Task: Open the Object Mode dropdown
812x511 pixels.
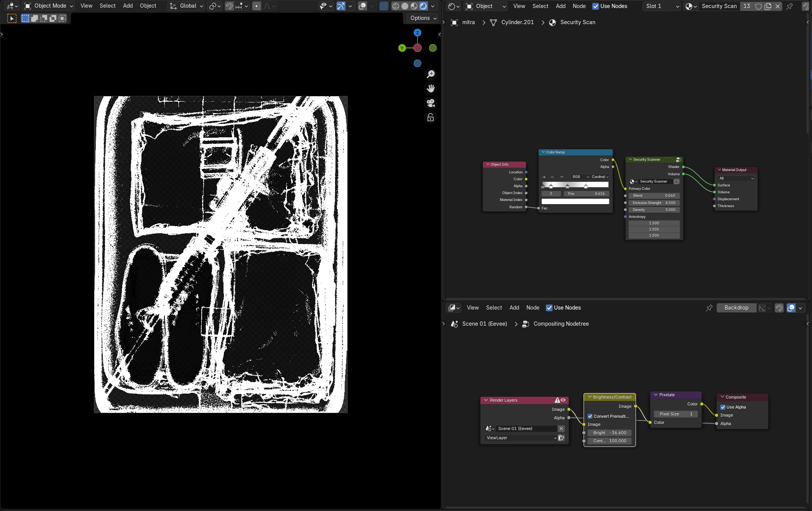Action: (49, 6)
